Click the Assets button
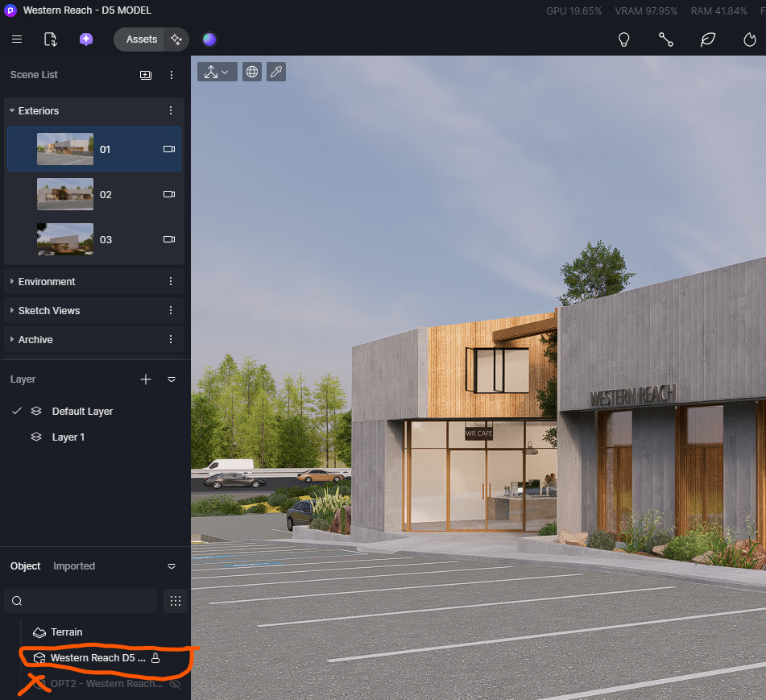This screenshot has width=766, height=700. (x=141, y=39)
